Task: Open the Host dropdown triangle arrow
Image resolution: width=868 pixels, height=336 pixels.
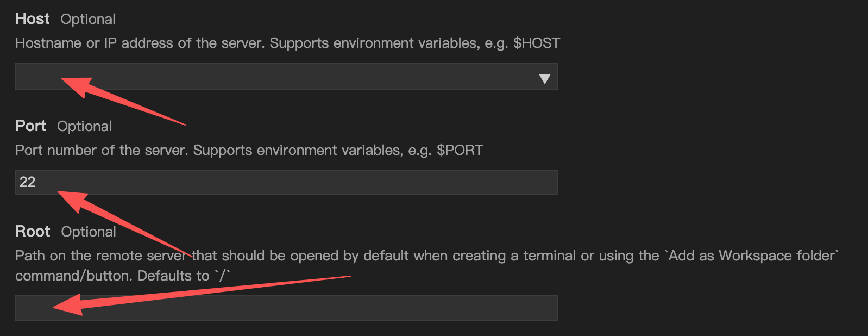Action: (544, 79)
